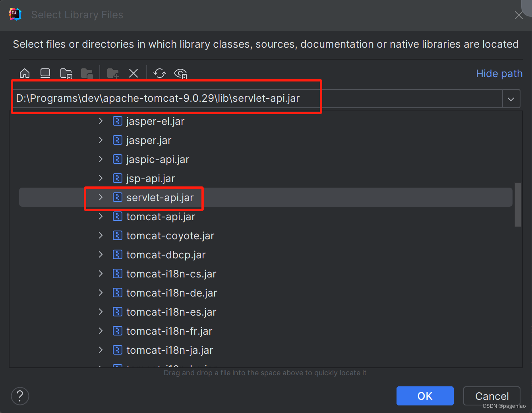Screen dimensions: 532x413
Task: Select tomcat-i18n-ja.jar file name
Action: (x=170, y=350)
